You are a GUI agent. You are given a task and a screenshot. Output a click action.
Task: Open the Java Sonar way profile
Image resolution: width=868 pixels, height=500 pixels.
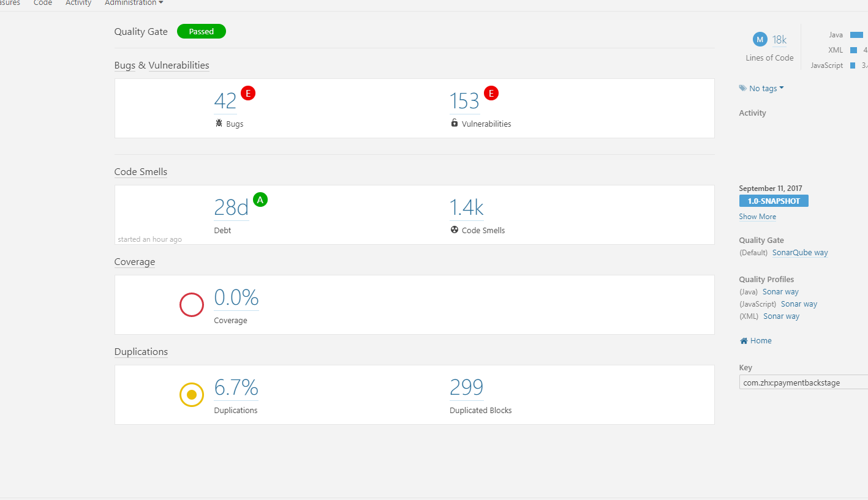tap(780, 292)
